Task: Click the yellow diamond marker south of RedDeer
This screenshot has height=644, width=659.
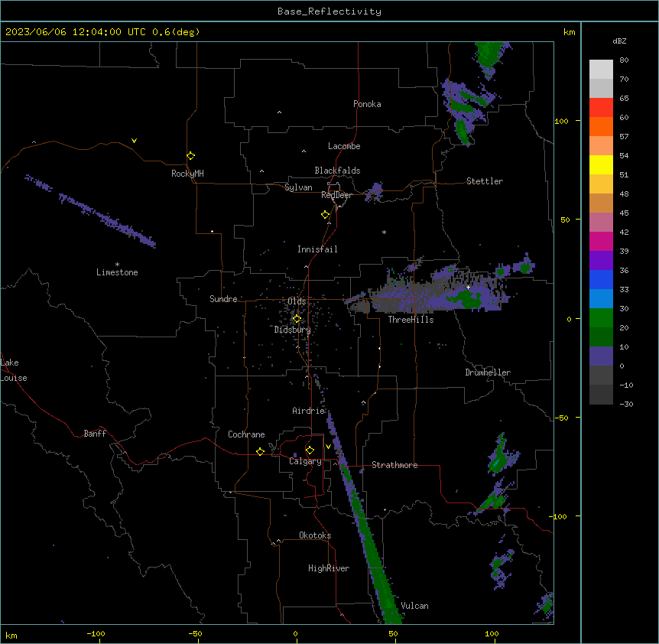Action: 326,215
